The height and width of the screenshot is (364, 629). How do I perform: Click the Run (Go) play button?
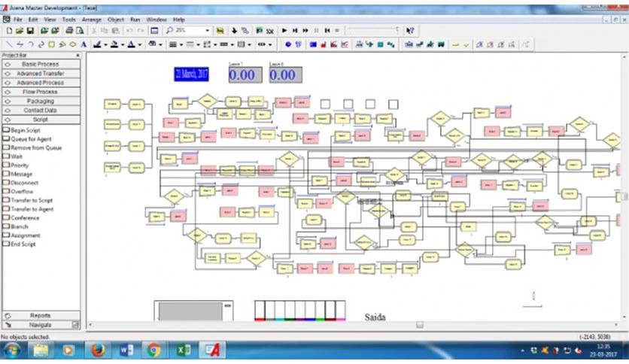click(x=284, y=31)
